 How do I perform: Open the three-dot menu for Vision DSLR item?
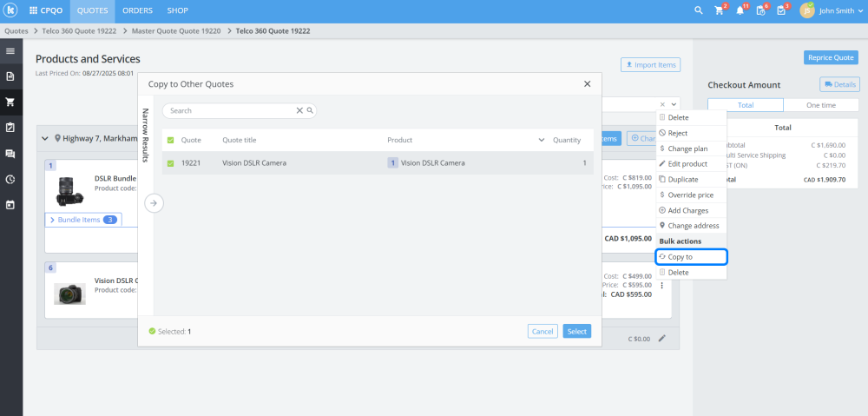coord(661,285)
